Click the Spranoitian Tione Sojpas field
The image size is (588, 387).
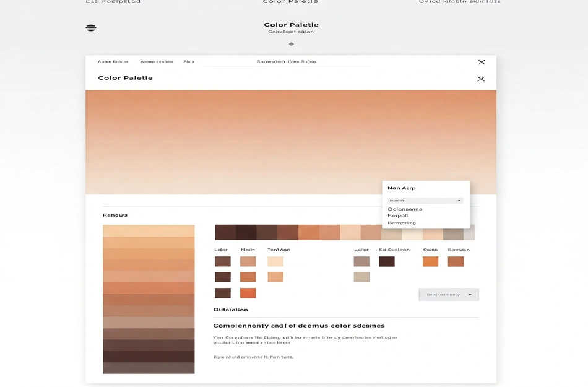point(287,62)
